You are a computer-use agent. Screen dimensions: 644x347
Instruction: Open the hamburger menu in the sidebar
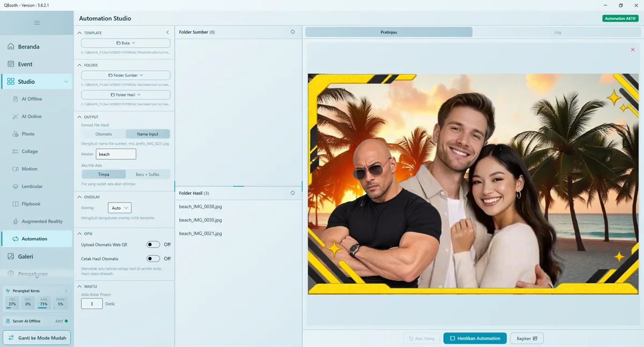tap(36, 23)
